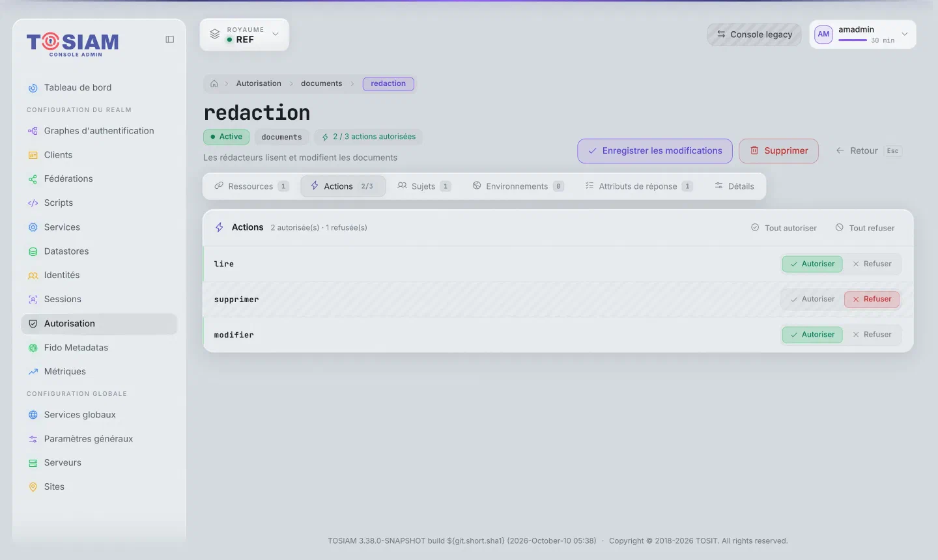Click the Services globaux globe icon

33,415
